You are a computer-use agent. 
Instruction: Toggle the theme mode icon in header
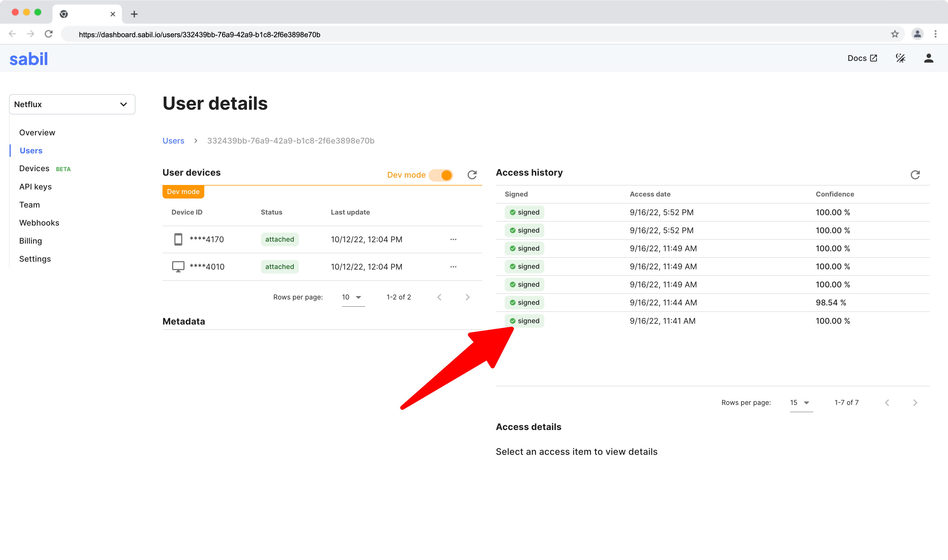pos(900,58)
